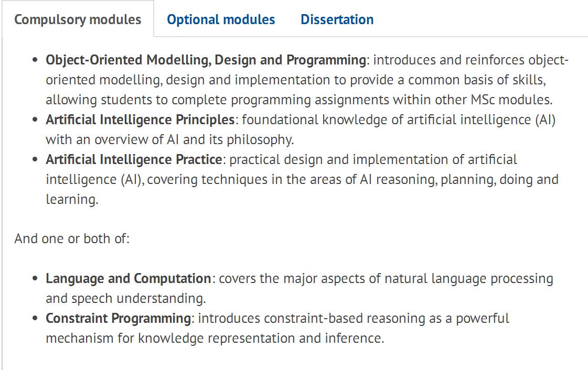Click the bold Artificial Intelligence Practice title
The height and width of the screenshot is (370, 588).
pos(134,159)
